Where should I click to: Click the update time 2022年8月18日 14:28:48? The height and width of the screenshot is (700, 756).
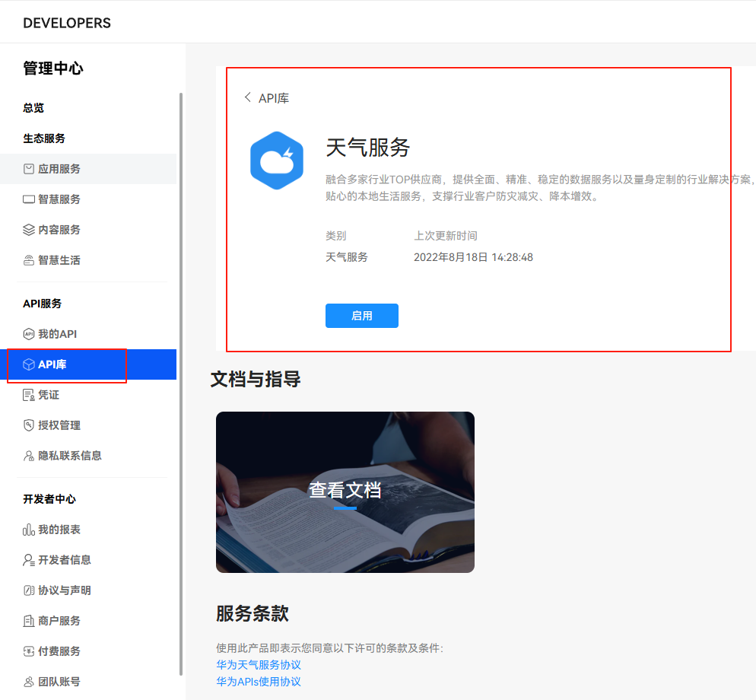pos(474,257)
